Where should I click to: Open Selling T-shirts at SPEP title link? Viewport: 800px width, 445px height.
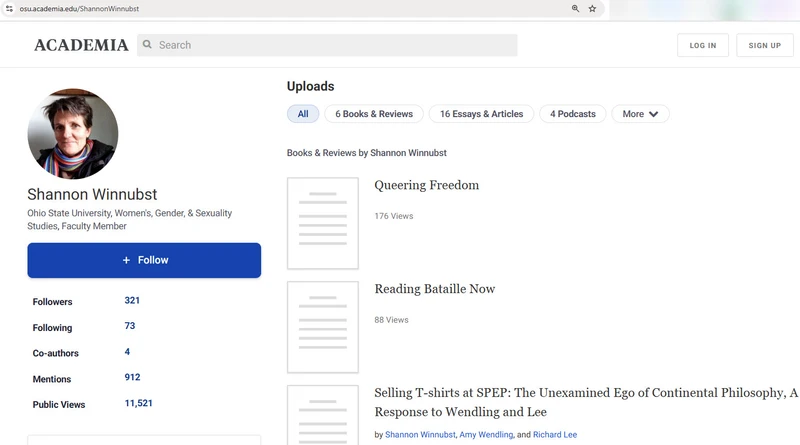click(586, 402)
